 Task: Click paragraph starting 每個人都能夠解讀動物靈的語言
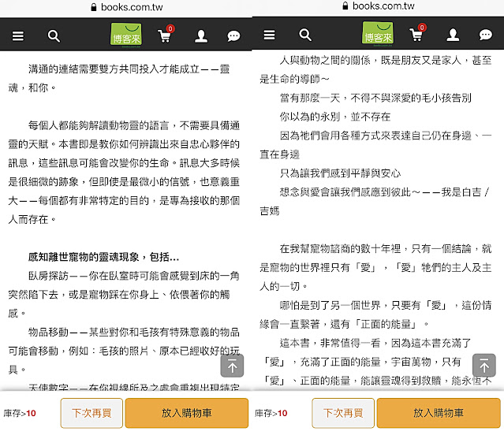(124, 173)
